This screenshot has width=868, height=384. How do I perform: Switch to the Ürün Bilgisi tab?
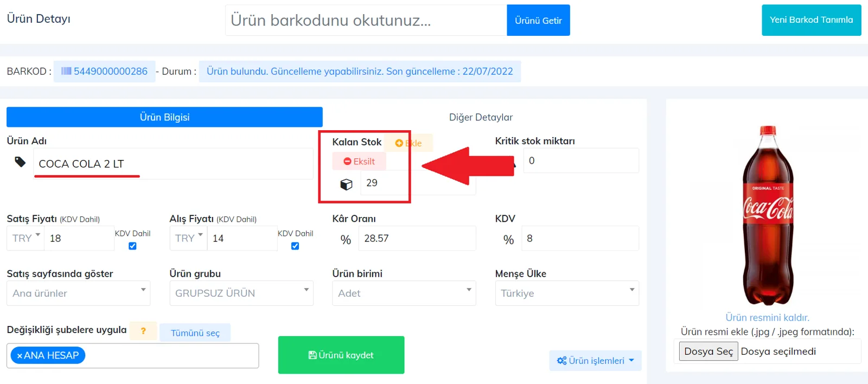point(164,117)
